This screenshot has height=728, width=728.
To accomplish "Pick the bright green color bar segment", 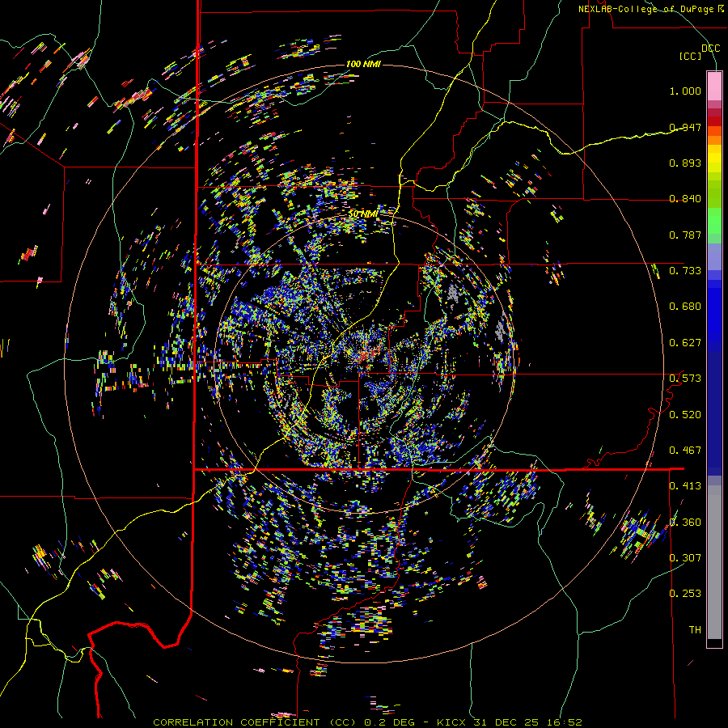I will pos(714,221).
